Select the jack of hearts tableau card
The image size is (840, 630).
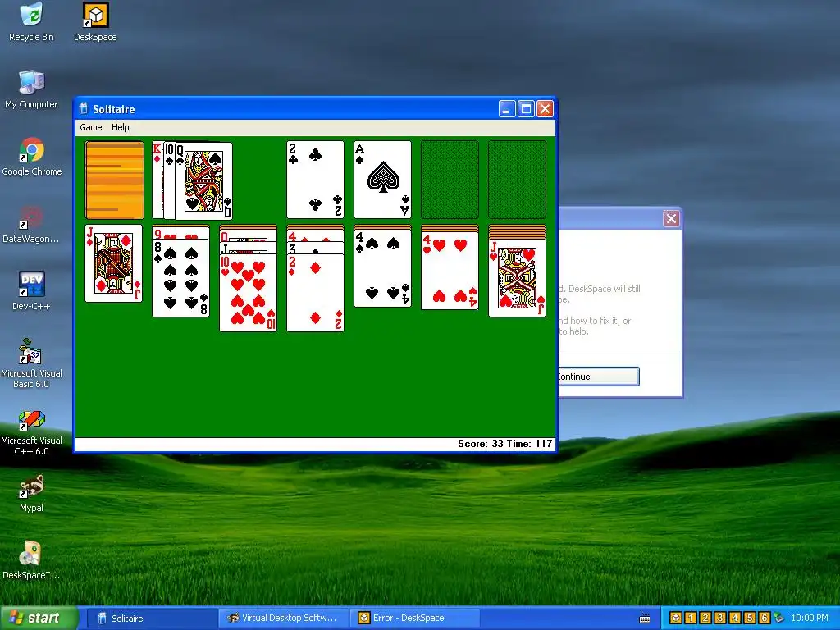(517, 278)
